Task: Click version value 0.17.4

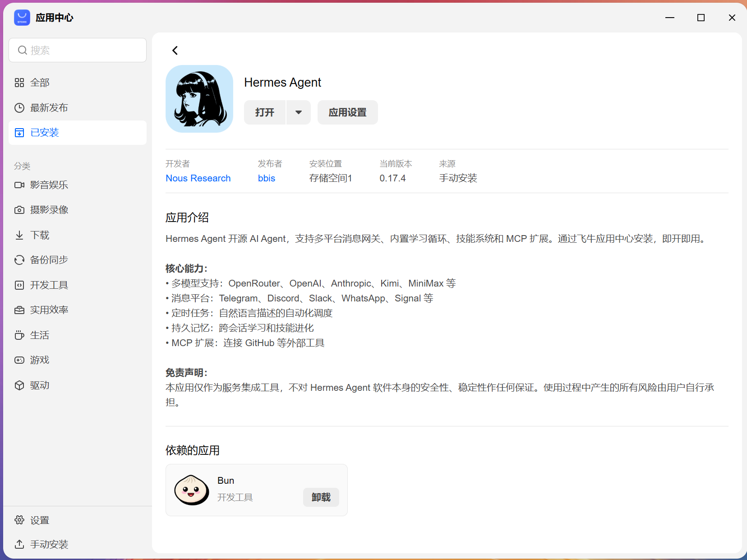Action: click(x=392, y=178)
